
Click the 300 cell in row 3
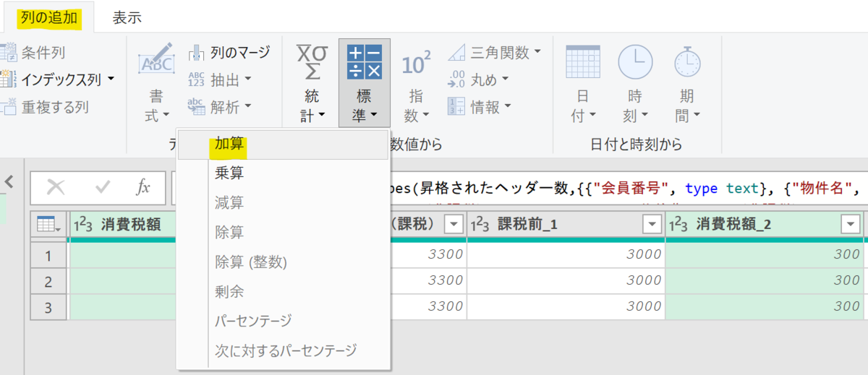pyautogui.click(x=765, y=306)
